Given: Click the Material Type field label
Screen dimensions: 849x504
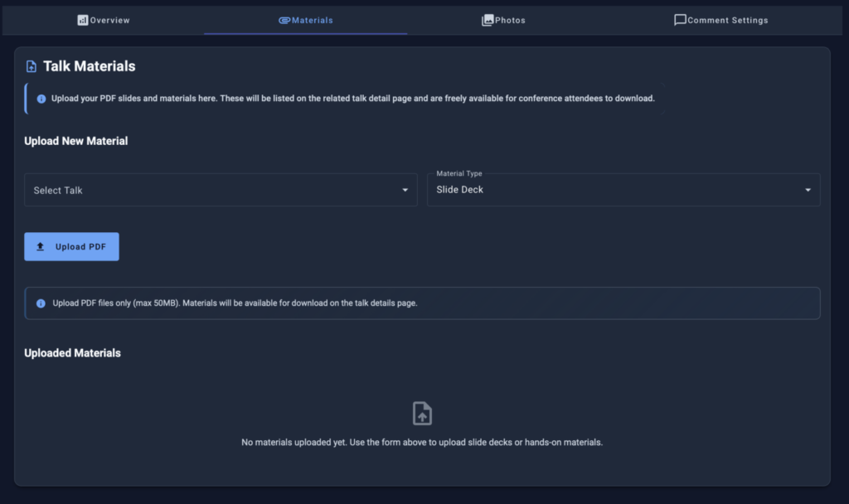Looking at the screenshot, I should click(459, 174).
